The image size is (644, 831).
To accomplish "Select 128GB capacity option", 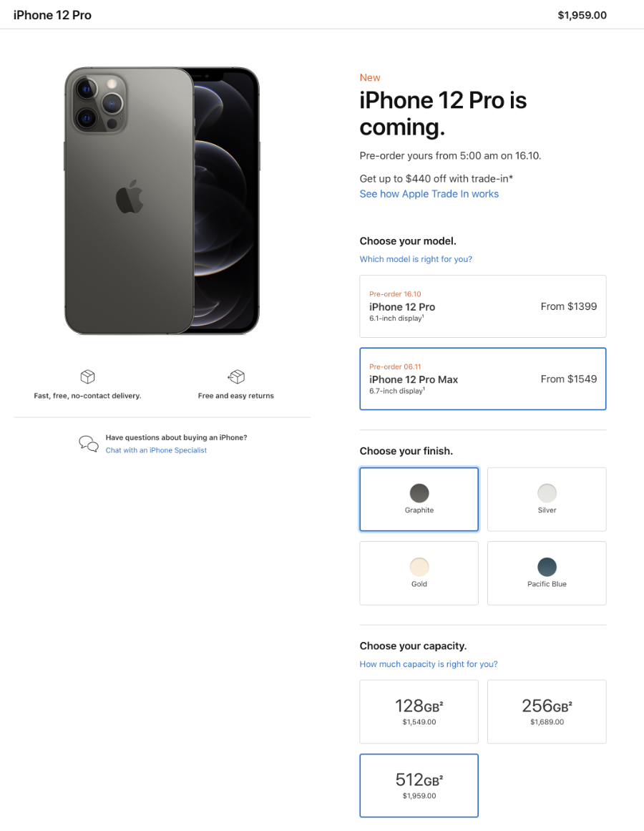I will tap(419, 711).
